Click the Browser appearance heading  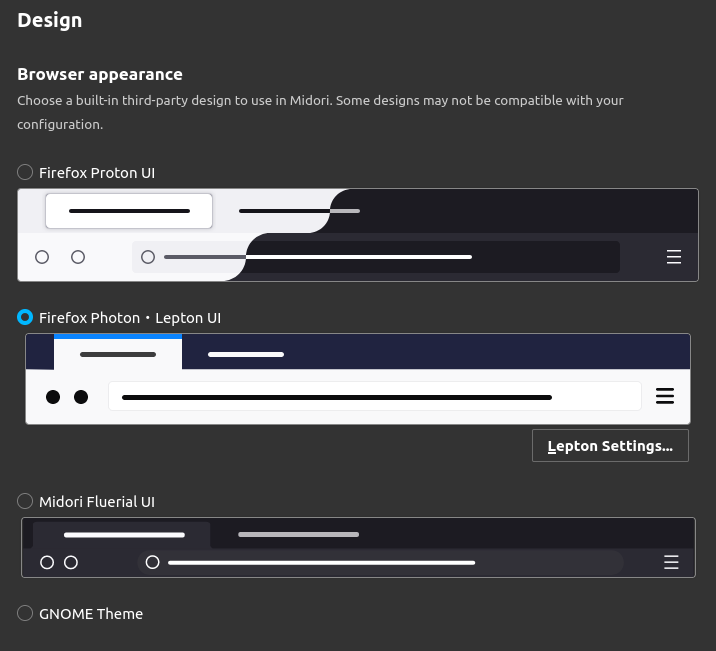coord(100,74)
